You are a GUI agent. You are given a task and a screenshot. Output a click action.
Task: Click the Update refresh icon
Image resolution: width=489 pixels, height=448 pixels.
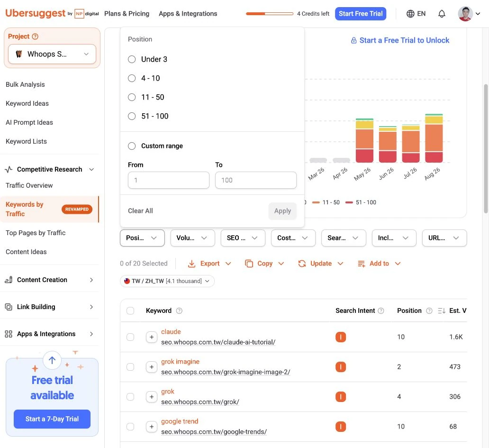pos(302,264)
